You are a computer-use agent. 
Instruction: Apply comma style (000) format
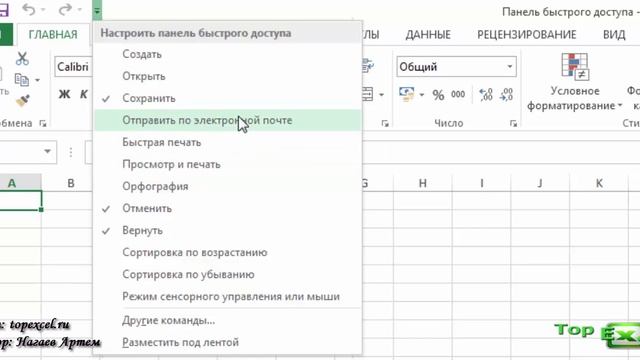point(458,95)
